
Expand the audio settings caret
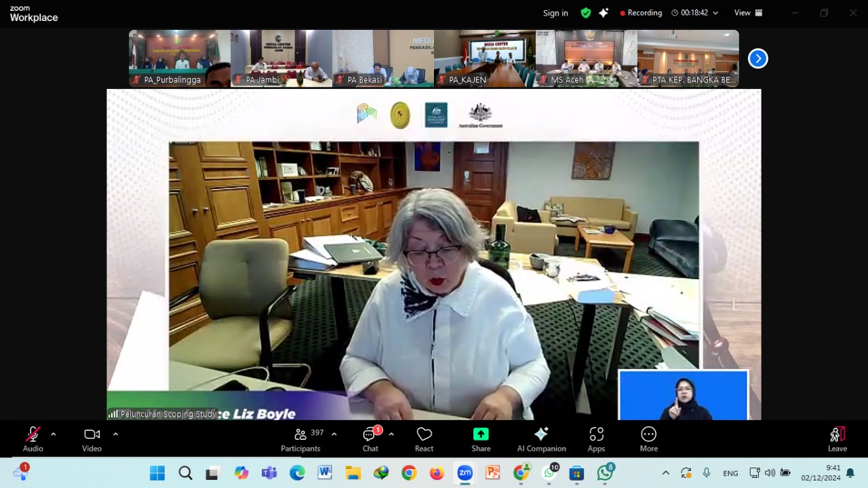point(54,434)
